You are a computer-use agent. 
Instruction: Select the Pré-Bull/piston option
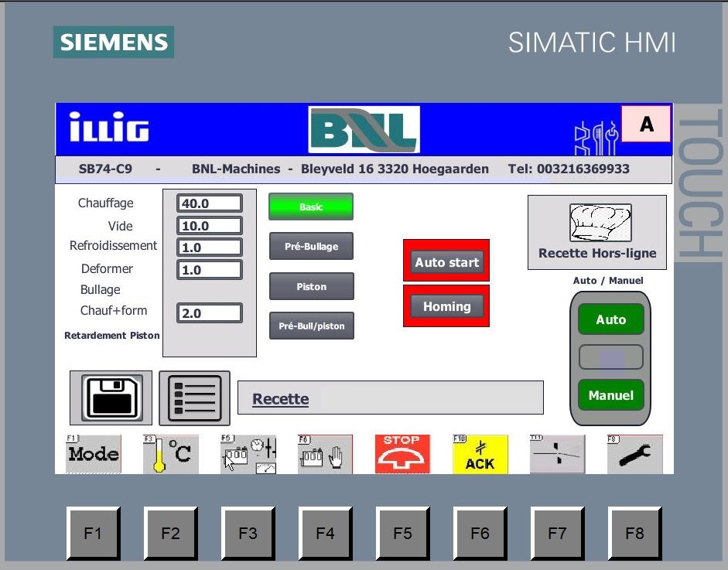click(311, 326)
